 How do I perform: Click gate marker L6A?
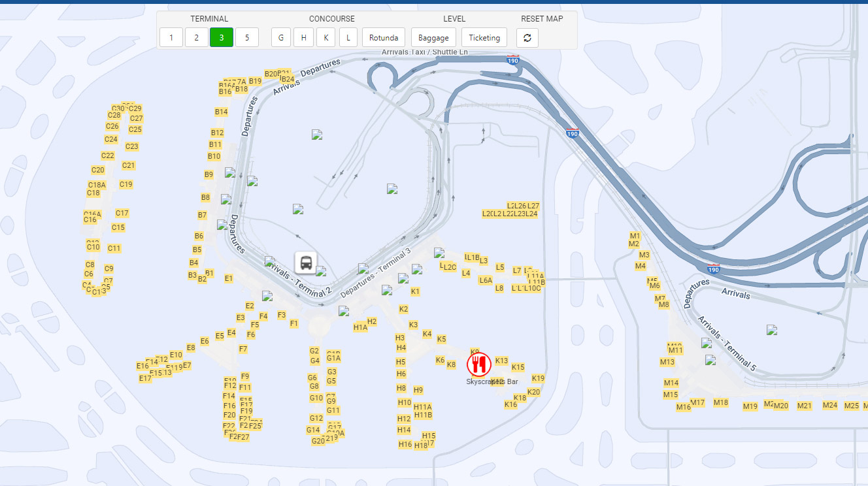(x=486, y=280)
